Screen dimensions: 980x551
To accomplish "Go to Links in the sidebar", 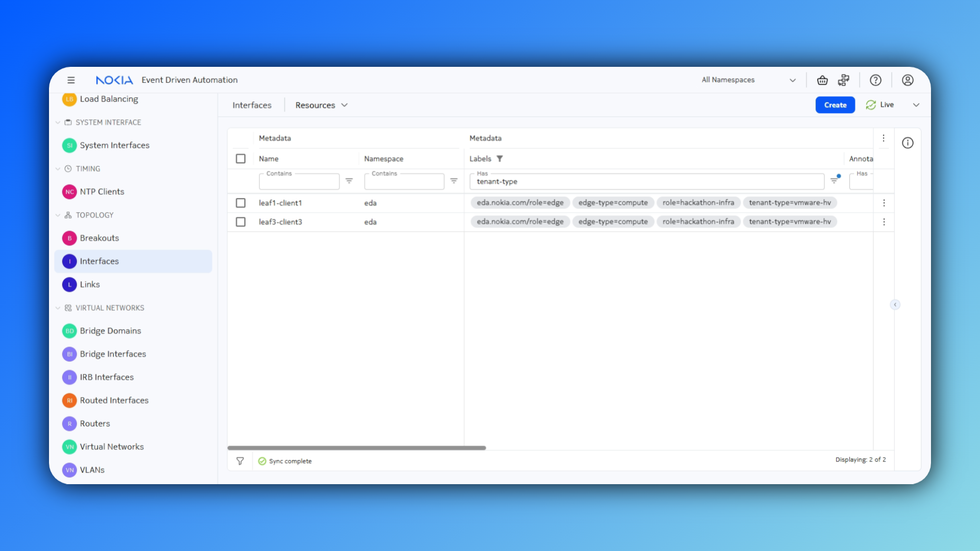I will click(x=90, y=284).
